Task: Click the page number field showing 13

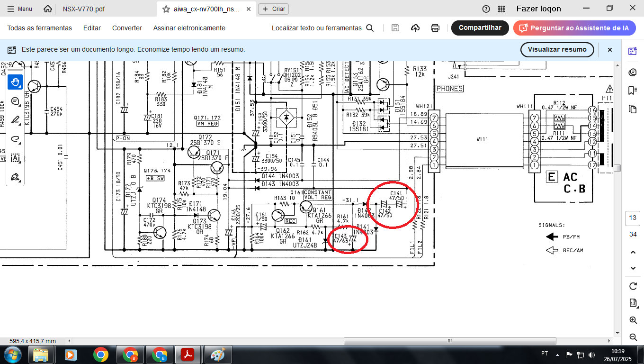Action: click(x=633, y=218)
